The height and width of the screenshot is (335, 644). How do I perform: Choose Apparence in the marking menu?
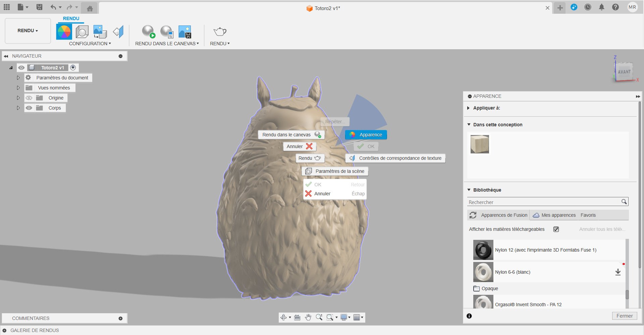(366, 135)
